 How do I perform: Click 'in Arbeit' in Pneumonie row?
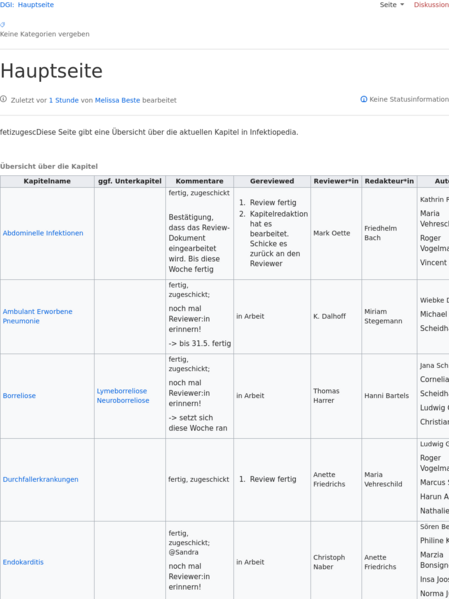250,316
